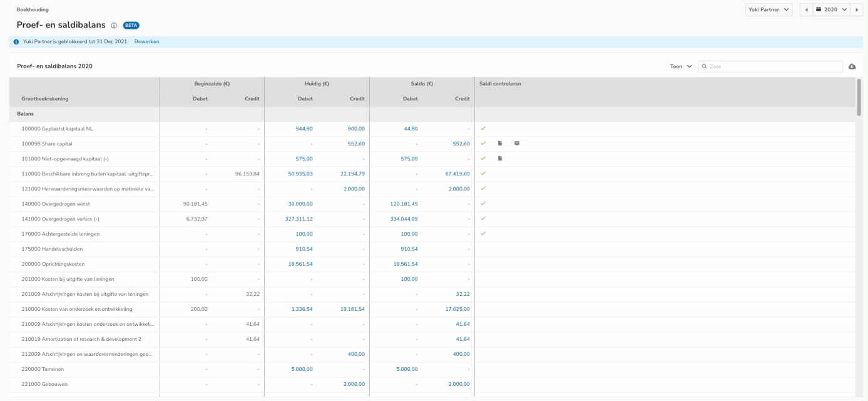Open the 327.311,12 debit amount link
This screenshot has width=868, height=401.
299,219
